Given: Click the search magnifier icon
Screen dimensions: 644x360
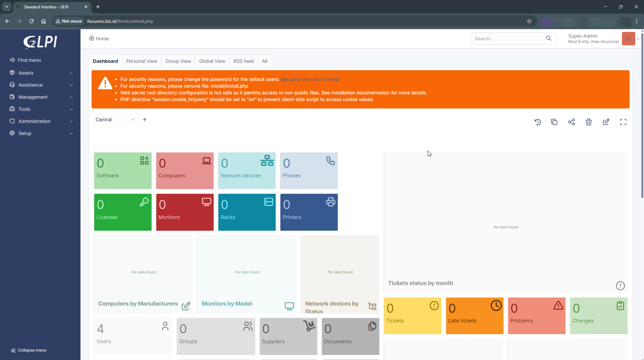Looking at the screenshot, I should click(x=548, y=39).
